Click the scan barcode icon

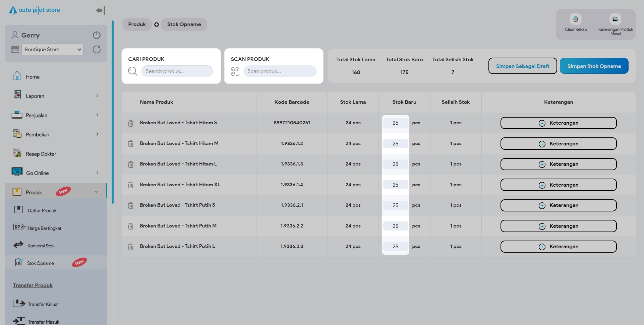pyautogui.click(x=235, y=71)
